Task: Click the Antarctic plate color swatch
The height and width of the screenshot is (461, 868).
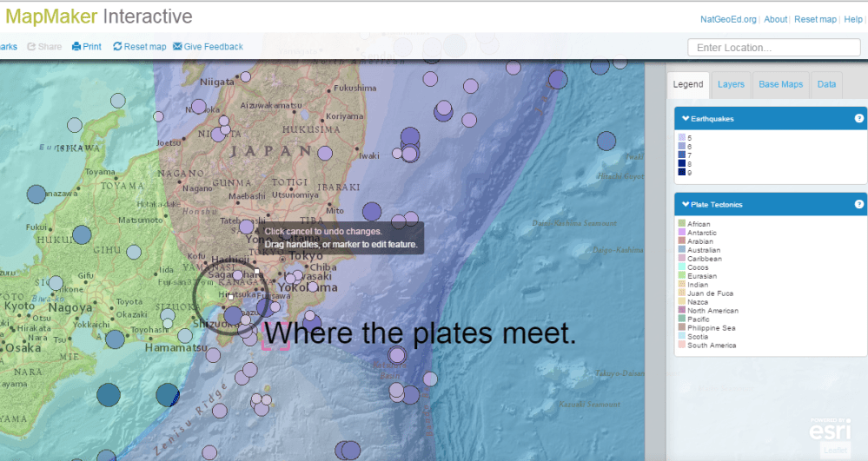Action: (x=682, y=232)
